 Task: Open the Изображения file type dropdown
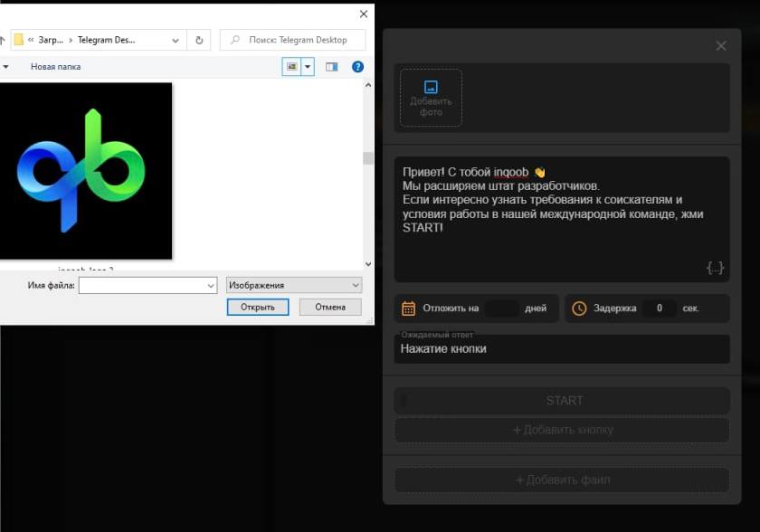(x=294, y=285)
